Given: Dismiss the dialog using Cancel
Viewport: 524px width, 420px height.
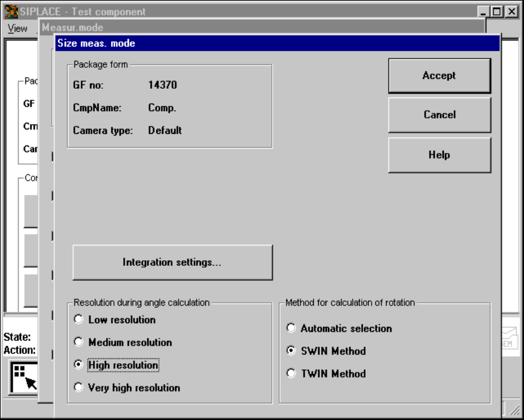Looking at the screenshot, I should click(x=440, y=115).
